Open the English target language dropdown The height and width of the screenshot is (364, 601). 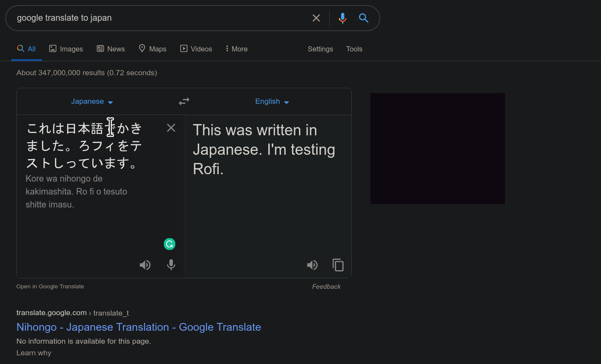[x=272, y=101]
